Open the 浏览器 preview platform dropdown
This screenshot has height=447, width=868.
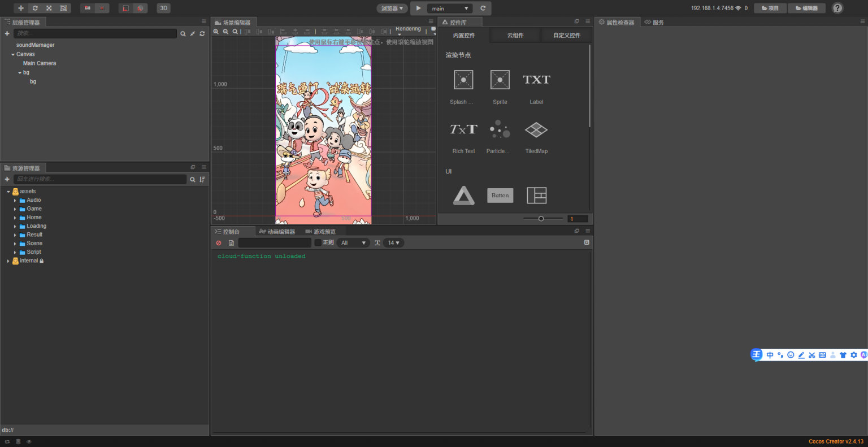[x=392, y=8]
